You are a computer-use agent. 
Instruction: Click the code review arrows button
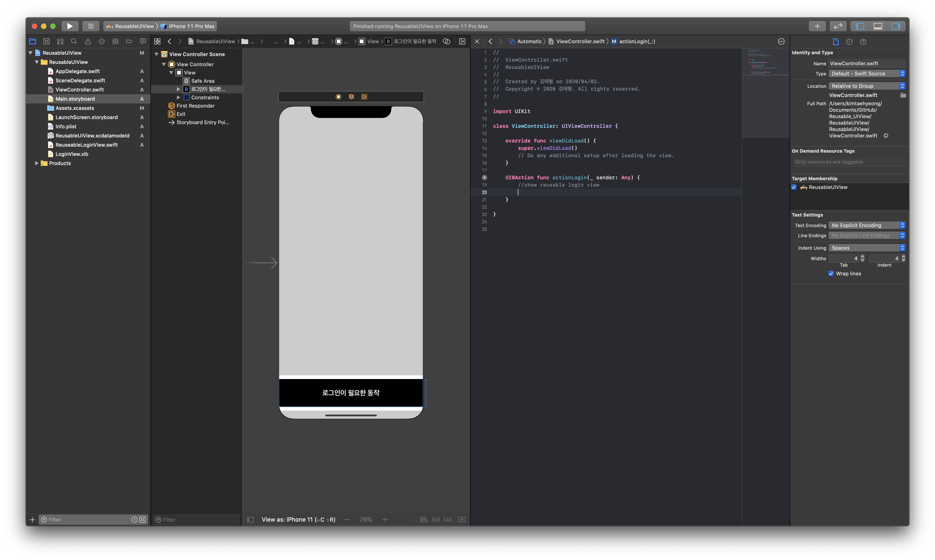(838, 26)
